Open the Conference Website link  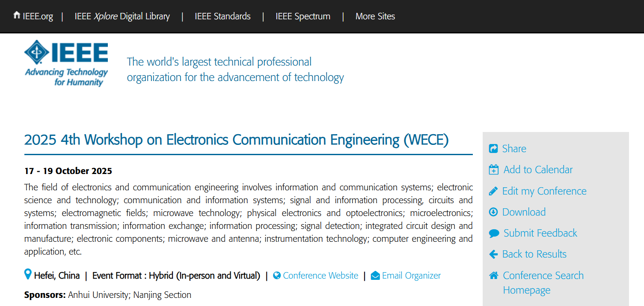click(x=321, y=276)
